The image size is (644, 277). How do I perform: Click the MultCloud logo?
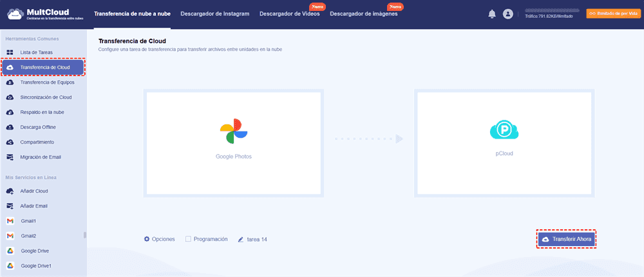click(x=46, y=14)
